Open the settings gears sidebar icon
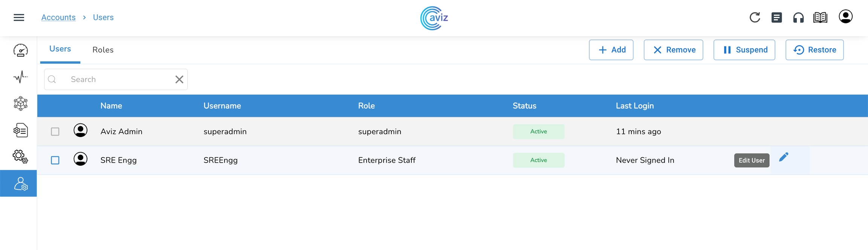868x250 pixels. click(x=20, y=156)
